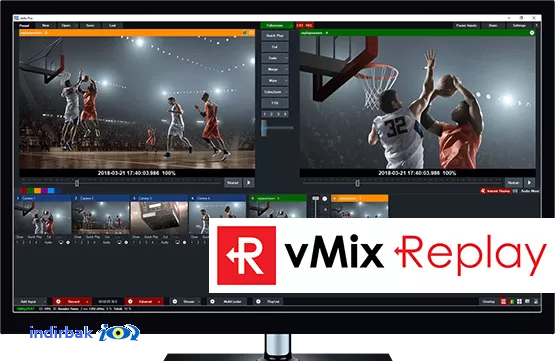
Task: Click Pause Inputs in top toolbar
Action: click(466, 25)
